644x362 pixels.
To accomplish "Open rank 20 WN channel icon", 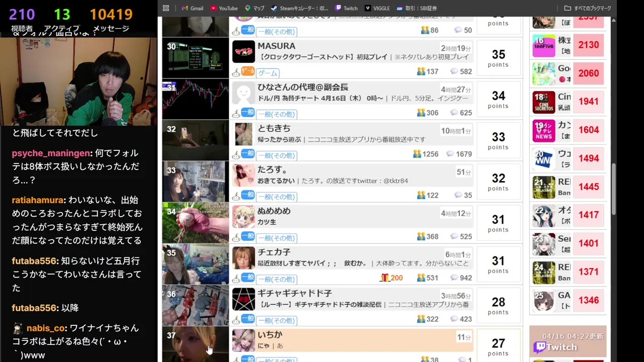I will (x=544, y=159).
